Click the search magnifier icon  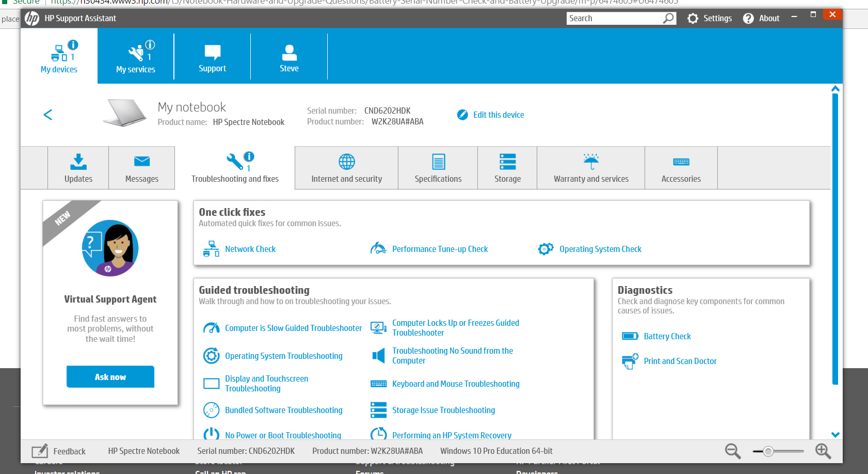coord(669,18)
